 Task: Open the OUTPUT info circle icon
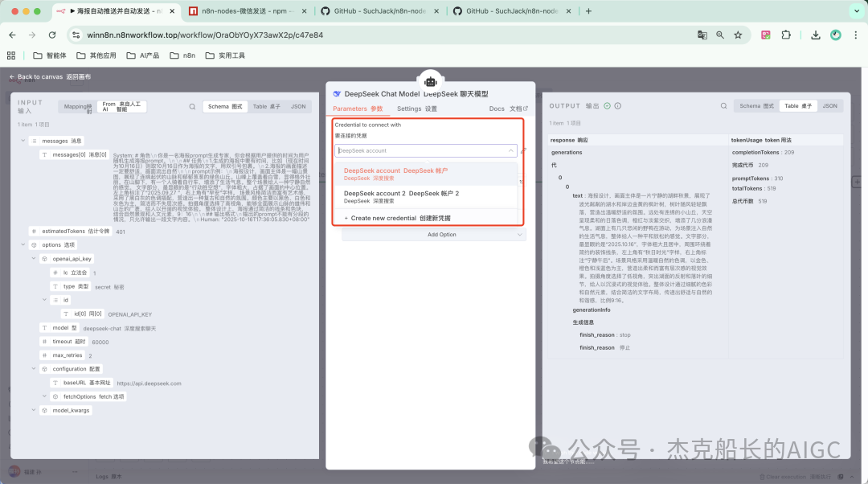(x=618, y=106)
